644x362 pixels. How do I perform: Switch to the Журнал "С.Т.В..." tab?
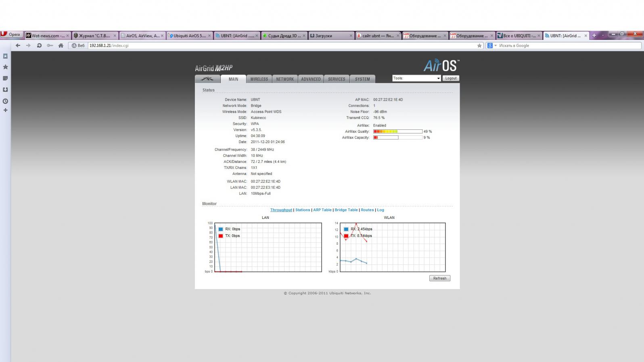coord(95,35)
